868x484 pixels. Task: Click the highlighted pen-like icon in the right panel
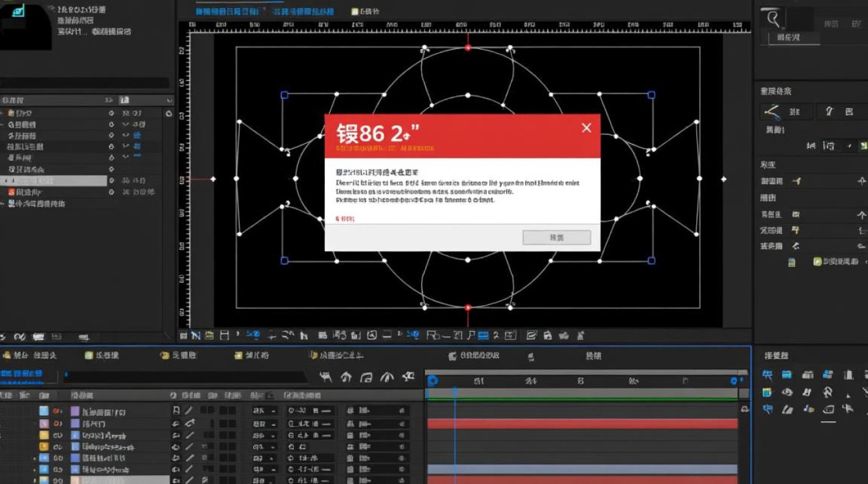pyautogui.click(x=772, y=112)
